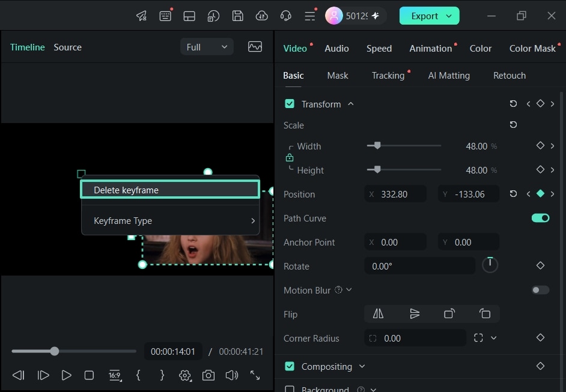Add a Height keyframe
The image size is (566, 392).
coord(540,169)
